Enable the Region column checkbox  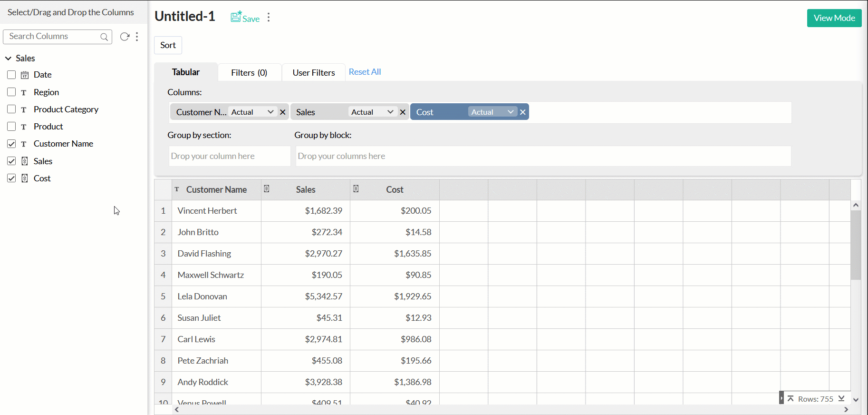(11, 92)
